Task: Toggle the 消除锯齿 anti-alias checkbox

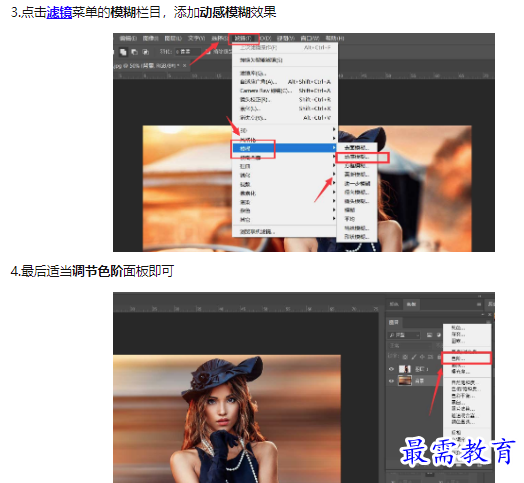Action: pyautogui.click(x=208, y=52)
